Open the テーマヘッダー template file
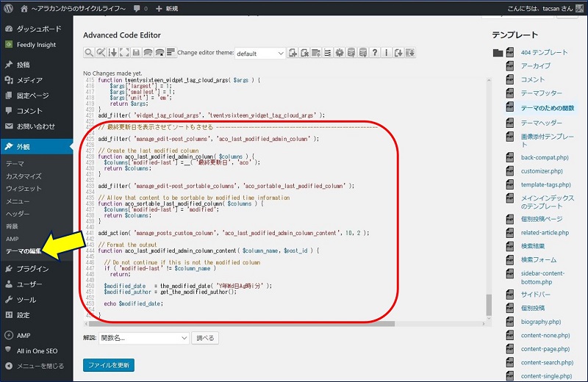 [541, 122]
